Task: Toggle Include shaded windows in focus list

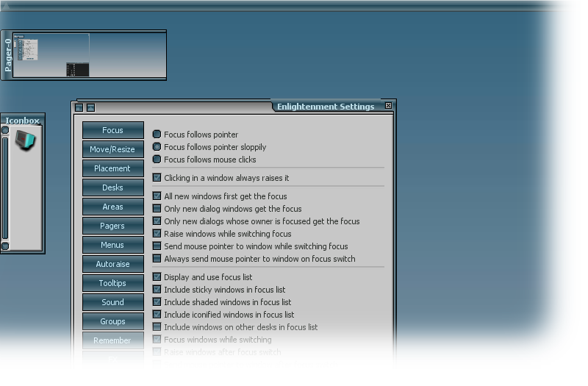Action: [x=157, y=302]
